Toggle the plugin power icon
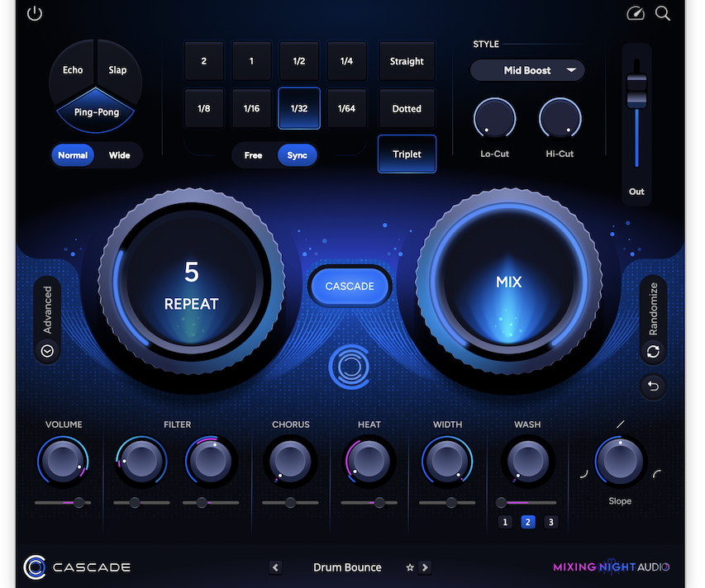705x588 pixels. coord(34,13)
